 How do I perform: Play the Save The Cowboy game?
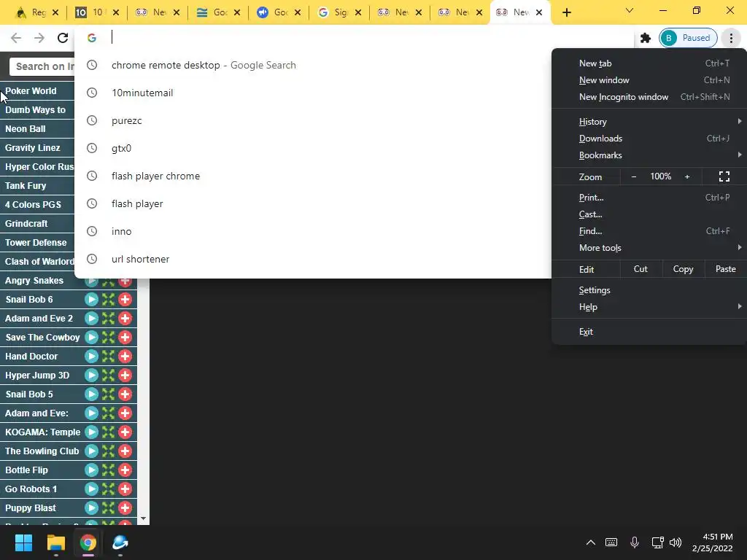point(91,338)
